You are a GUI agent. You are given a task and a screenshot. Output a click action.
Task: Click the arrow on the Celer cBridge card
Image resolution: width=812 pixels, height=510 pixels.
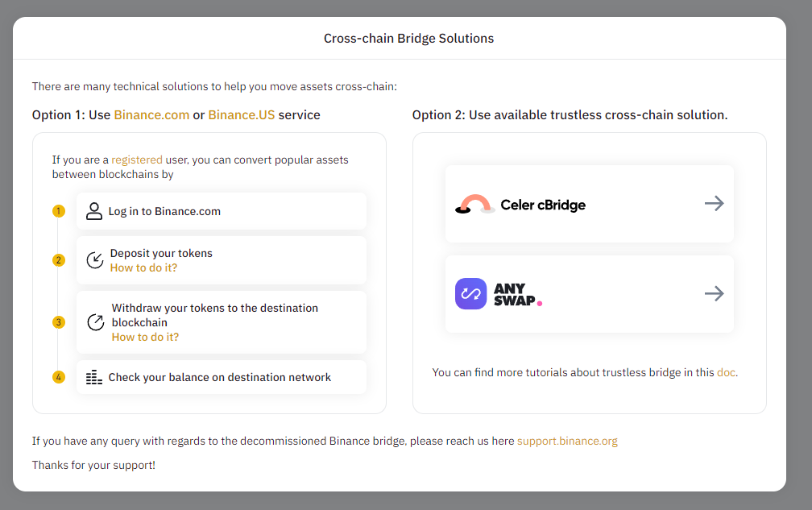coord(714,204)
